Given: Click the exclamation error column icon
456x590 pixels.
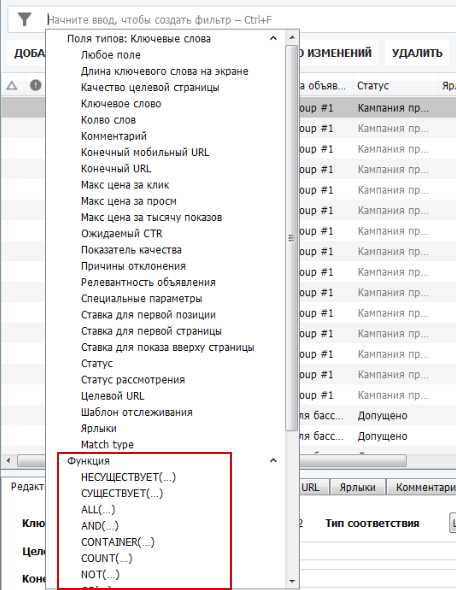Looking at the screenshot, I should point(35,85).
